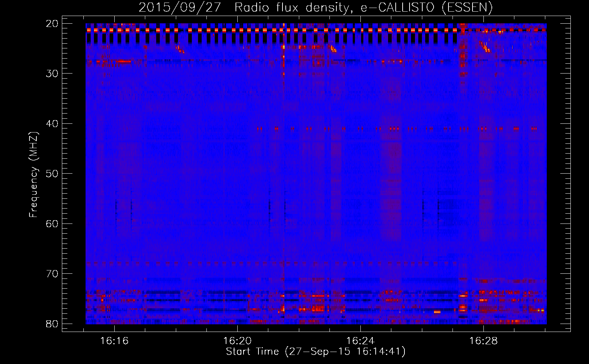This screenshot has height=364, width=589.
Task: Click the 16:16 time tick label
Action: 115,341
